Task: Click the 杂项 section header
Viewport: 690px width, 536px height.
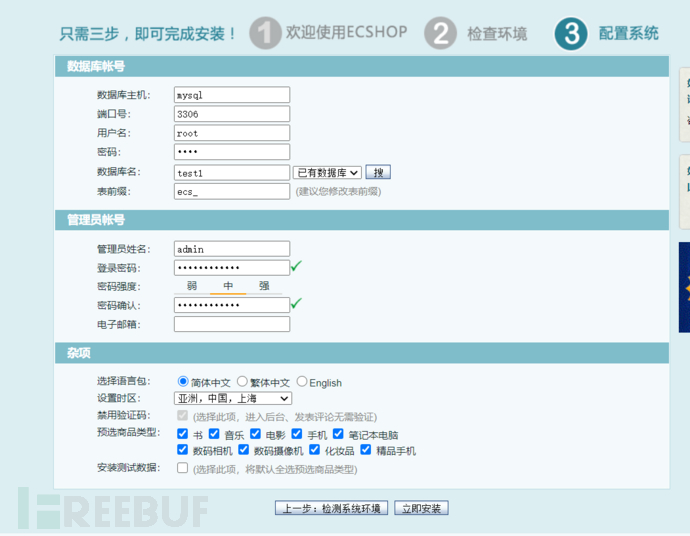Action: [362, 353]
